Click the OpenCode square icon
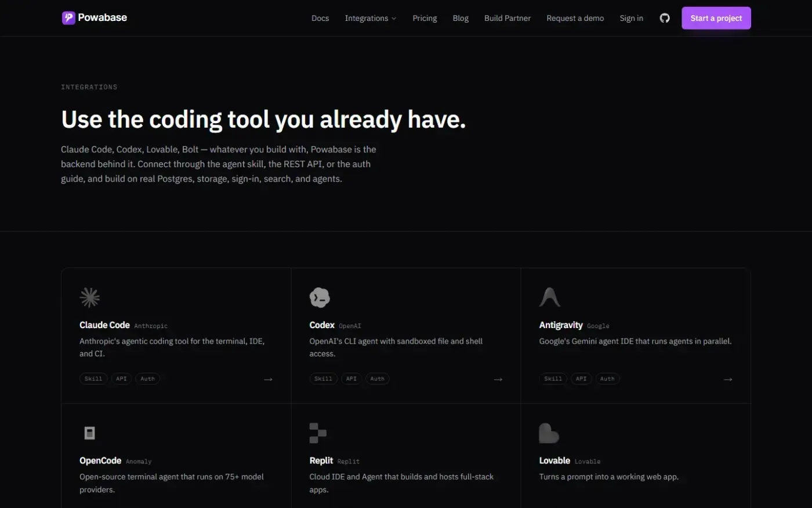 (89, 433)
